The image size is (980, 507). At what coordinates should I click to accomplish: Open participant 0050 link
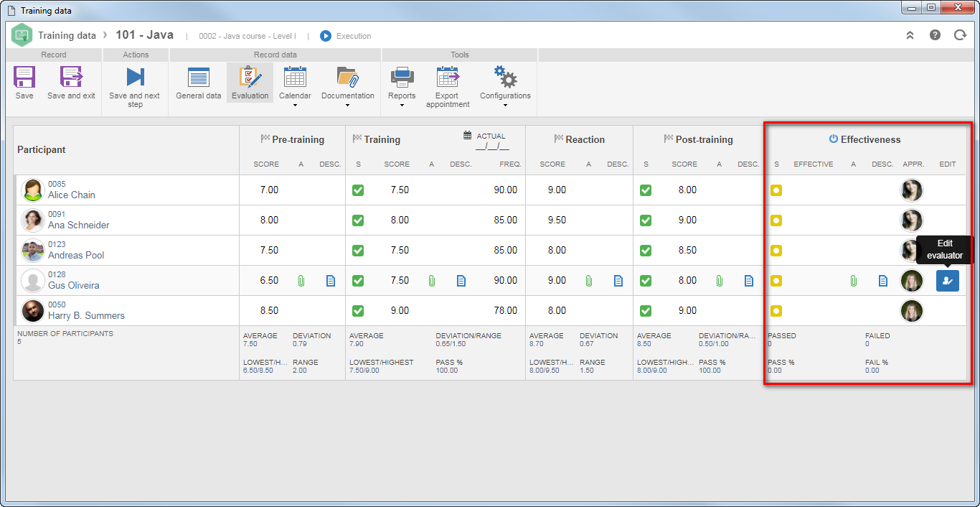pyautogui.click(x=57, y=304)
